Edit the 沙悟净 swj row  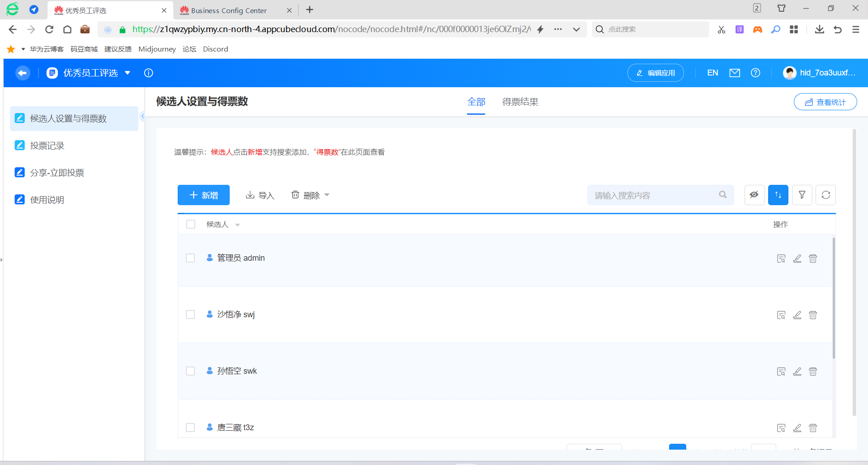797,315
